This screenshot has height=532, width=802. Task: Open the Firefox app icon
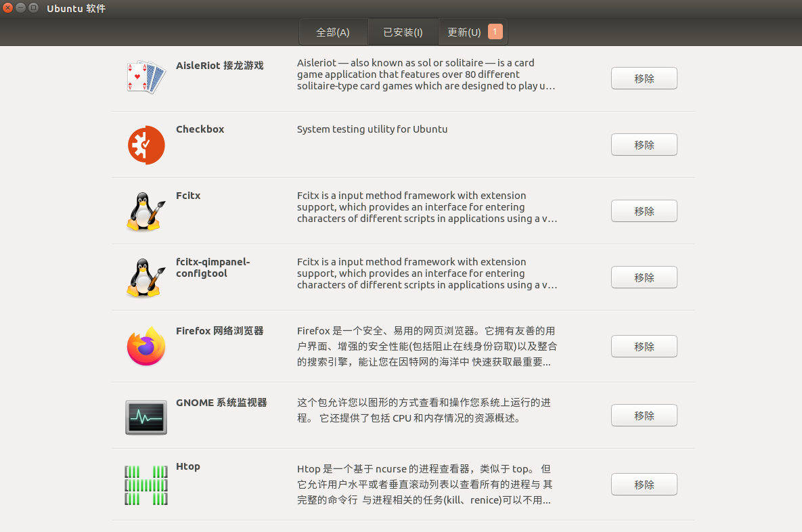point(146,347)
